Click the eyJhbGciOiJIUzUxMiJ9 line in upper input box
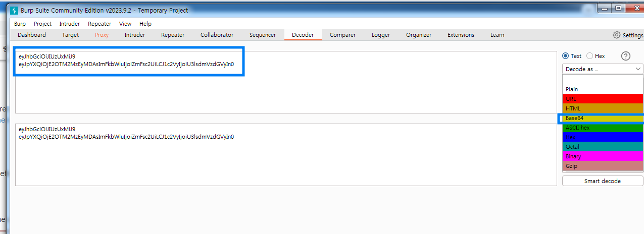The width and height of the screenshot is (644, 234). 46,56
